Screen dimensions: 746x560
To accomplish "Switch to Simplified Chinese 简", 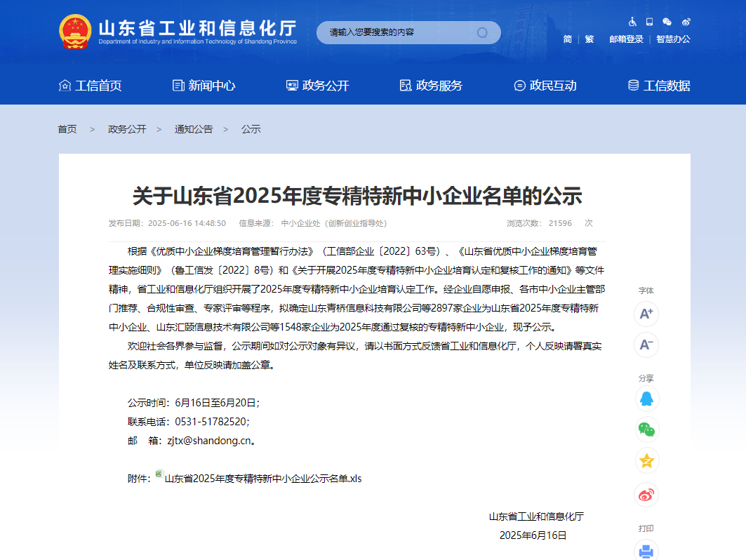I will pos(568,39).
